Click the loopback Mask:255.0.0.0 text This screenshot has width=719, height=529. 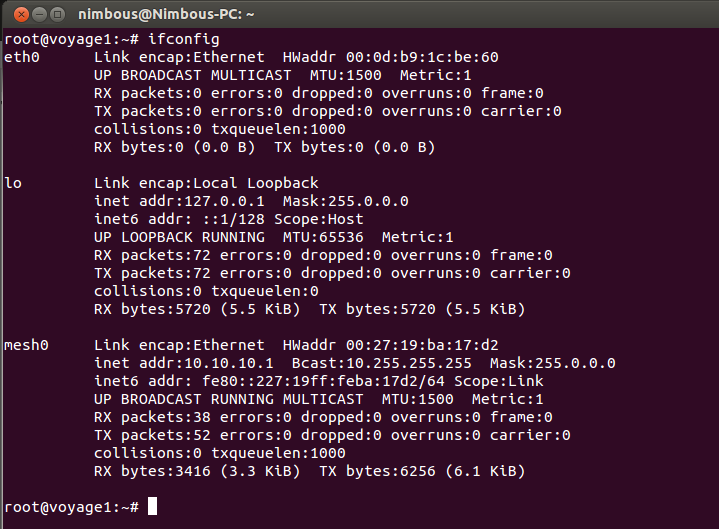[346, 201]
